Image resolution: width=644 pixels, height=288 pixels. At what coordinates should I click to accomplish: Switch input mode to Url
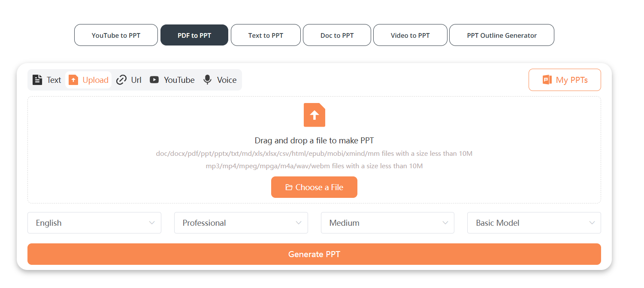[129, 80]
